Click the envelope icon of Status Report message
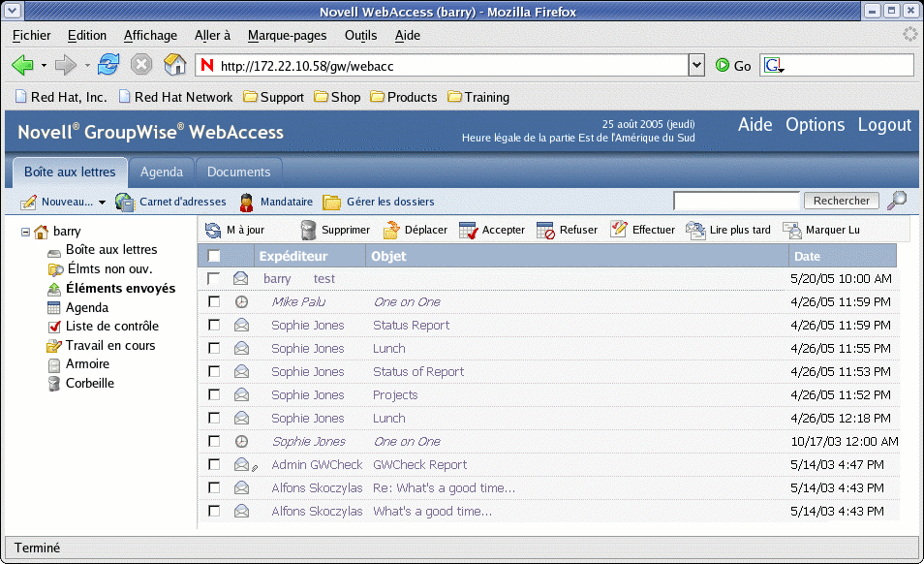924x564 pixels. [241, 326]
